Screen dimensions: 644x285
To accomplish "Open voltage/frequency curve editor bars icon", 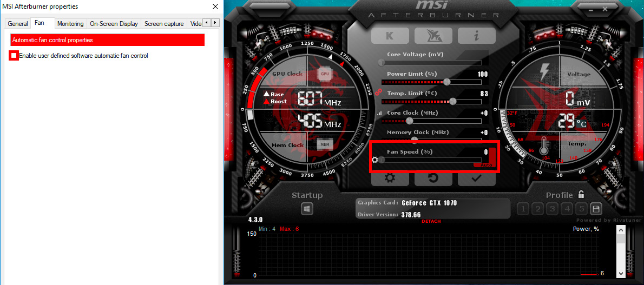I will pyautogui.click(x=379, y=114).
